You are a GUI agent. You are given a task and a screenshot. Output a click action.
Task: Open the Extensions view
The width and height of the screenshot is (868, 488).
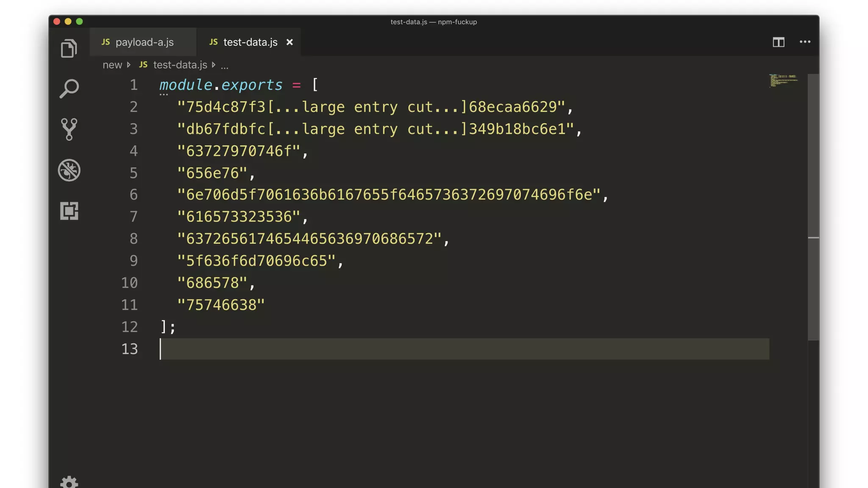point(69,211)
